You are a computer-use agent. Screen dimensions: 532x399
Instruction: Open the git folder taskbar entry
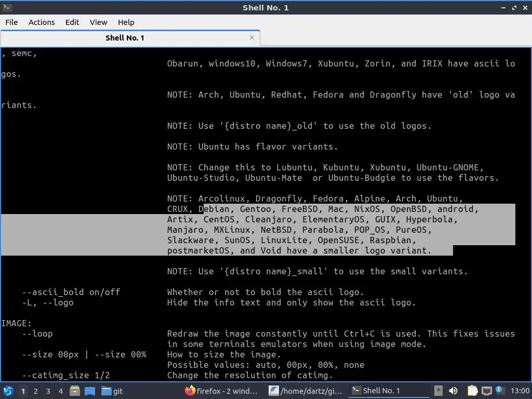[x=112, y=391]
